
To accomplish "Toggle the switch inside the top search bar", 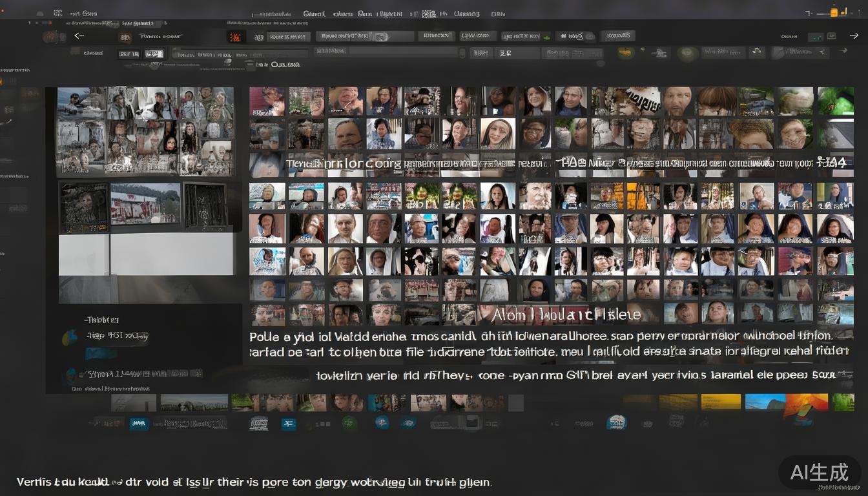I will 381,37.
